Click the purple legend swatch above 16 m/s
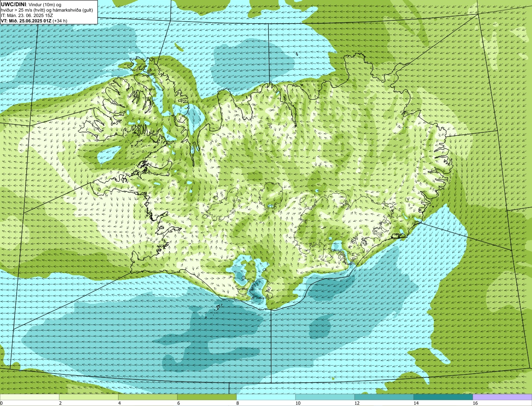Viewport: 532px width, 406px height. tap(502, 397)
